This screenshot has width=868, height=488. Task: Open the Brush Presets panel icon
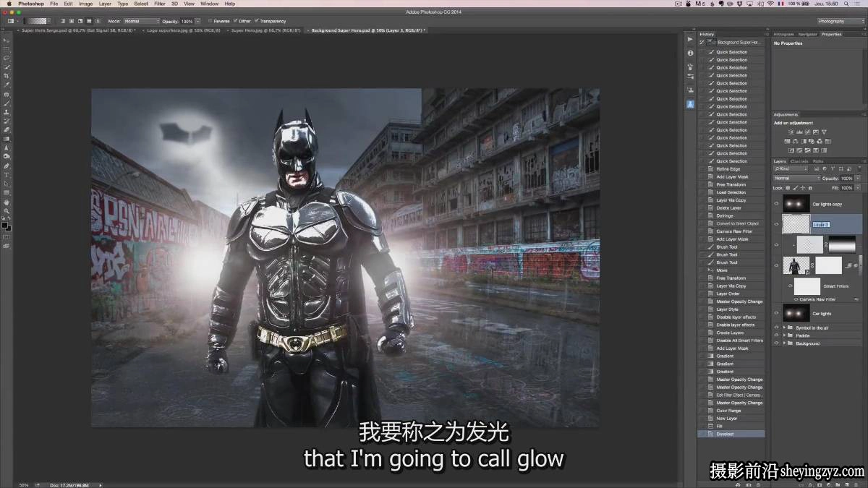tap(690, 77)
